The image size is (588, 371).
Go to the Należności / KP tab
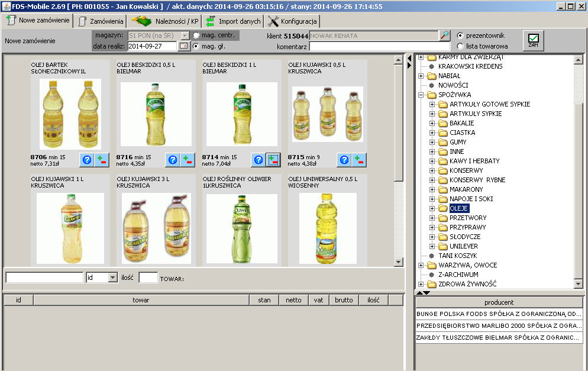click(164, 21)
